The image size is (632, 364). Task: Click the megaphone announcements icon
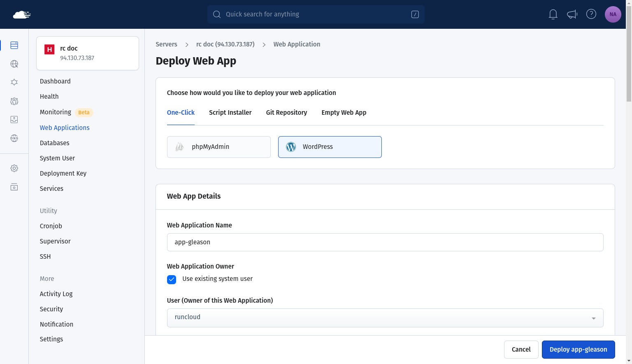tap(572, 14)
